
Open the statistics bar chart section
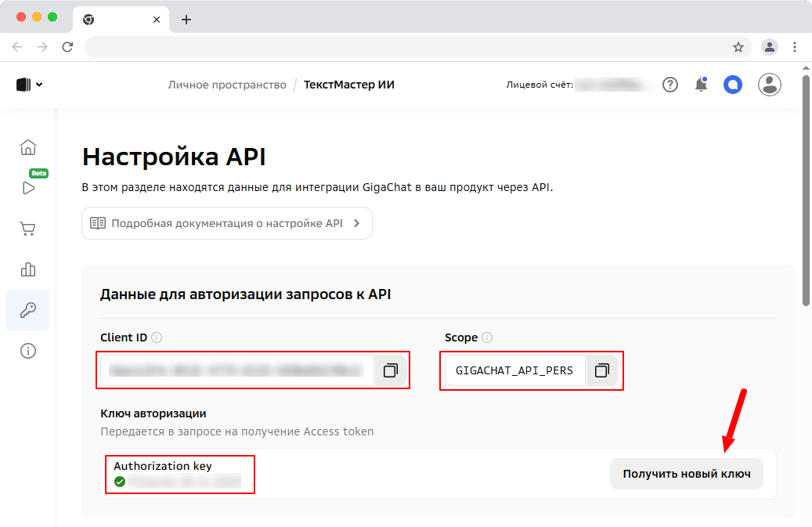click(x=28, y=269)
